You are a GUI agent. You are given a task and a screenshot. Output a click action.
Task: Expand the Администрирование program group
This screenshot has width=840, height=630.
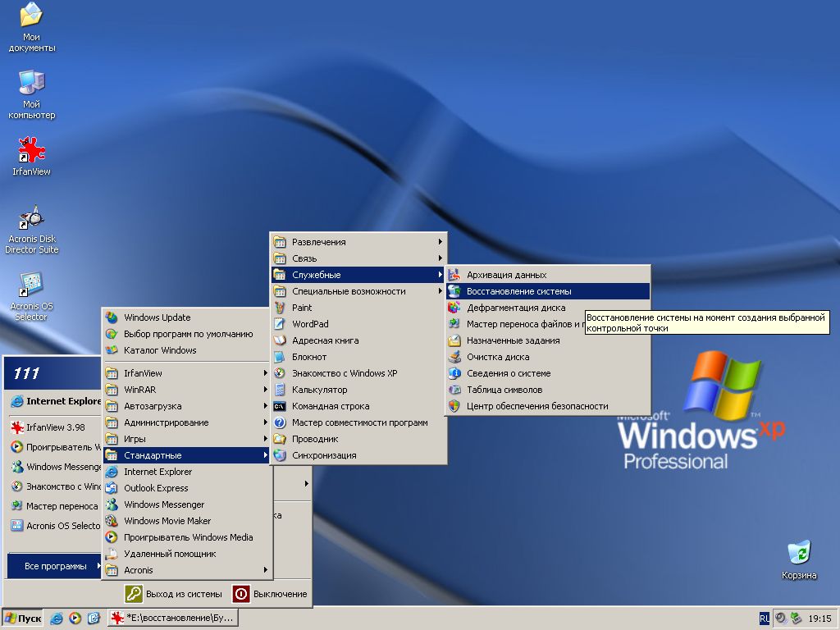[x=166, y=422]
